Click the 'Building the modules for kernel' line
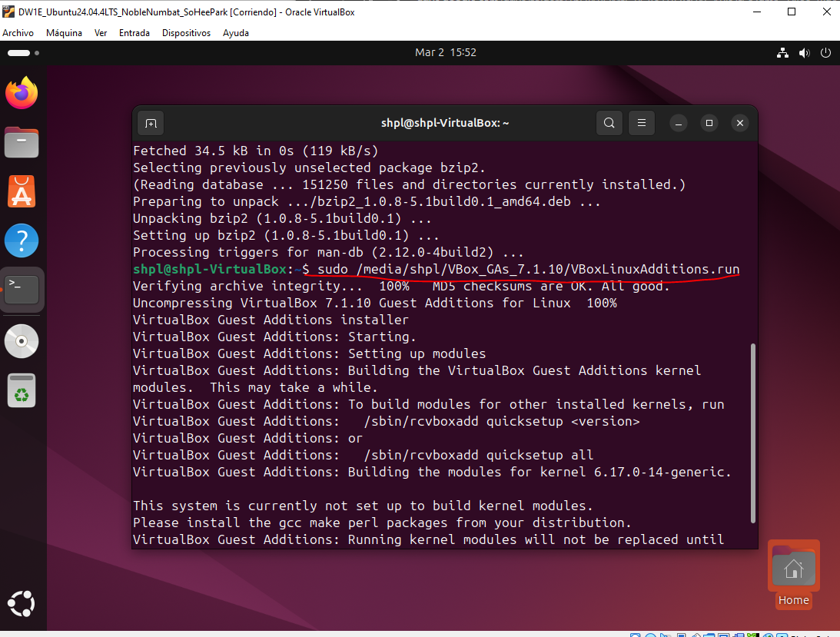Screen dimensions: 840x637 (x=432, y=472)
